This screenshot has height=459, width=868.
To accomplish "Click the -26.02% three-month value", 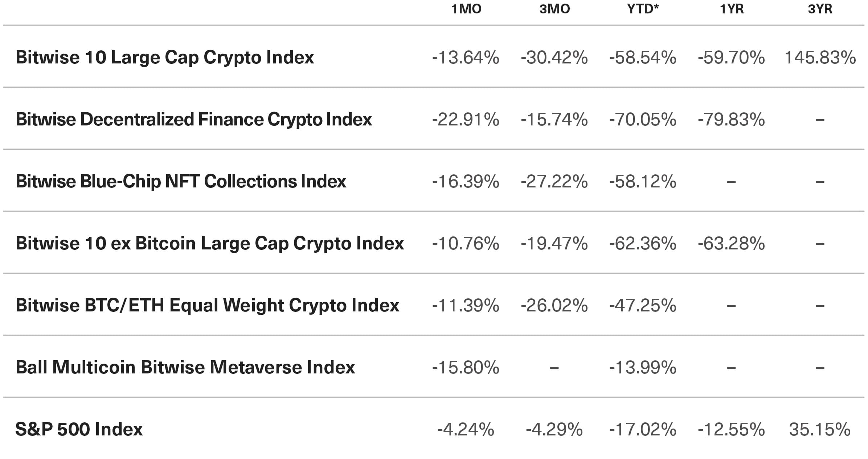I will coord(554,306).
